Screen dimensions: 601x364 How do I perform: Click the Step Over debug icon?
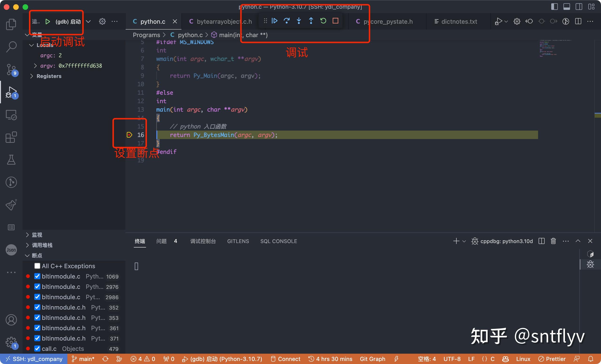[x=287, y=21]
